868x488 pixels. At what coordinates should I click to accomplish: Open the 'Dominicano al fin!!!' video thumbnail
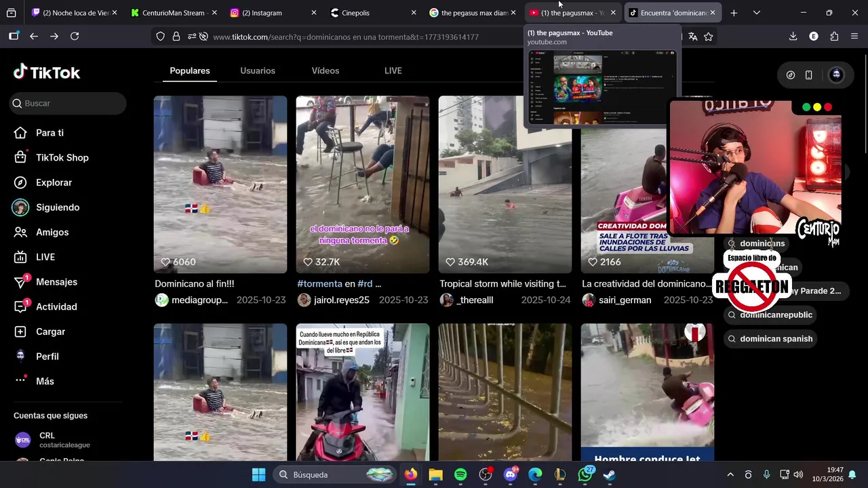[220, 184]
